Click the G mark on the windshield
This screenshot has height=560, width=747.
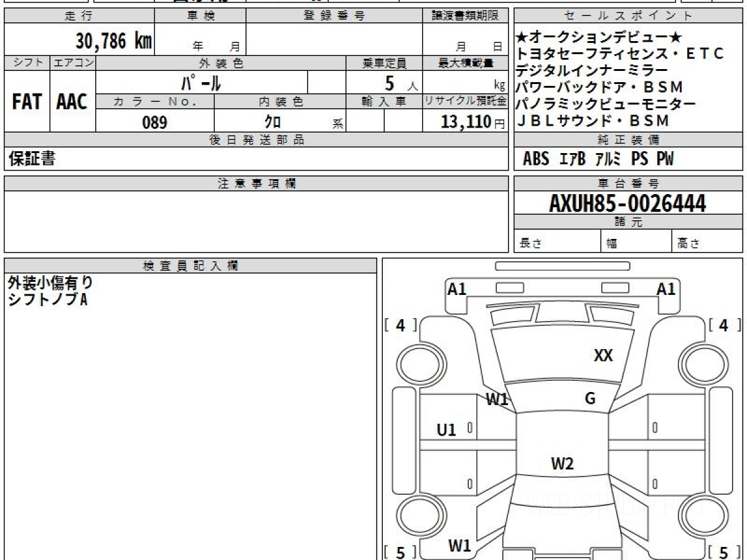[590, 399]
